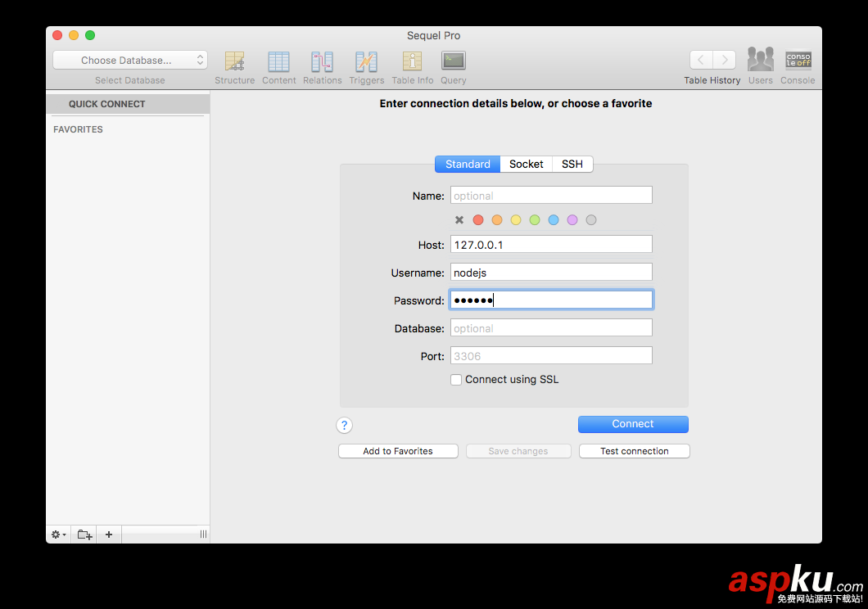The image size is (868, 609).
Task: Switch to the SSH connection tab
Action: [572, 165]
